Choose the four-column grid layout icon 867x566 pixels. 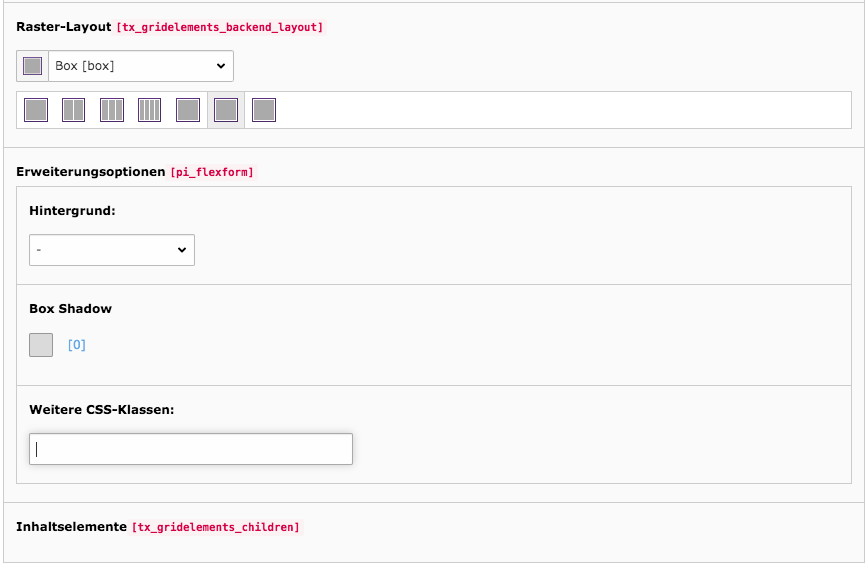click(149, 110)
